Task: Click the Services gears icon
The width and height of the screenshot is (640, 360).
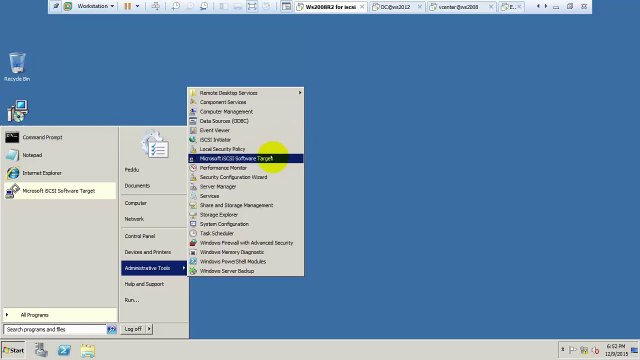Action: tap(193, 196)
